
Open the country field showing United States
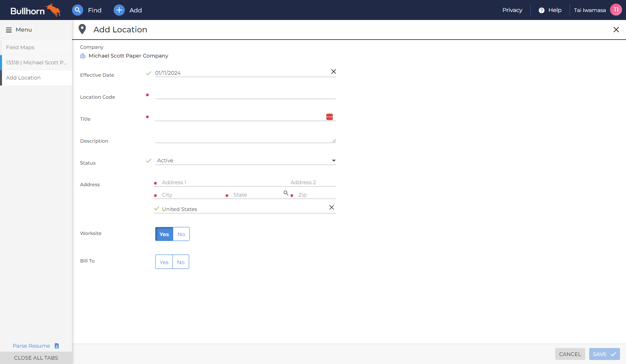245,209
